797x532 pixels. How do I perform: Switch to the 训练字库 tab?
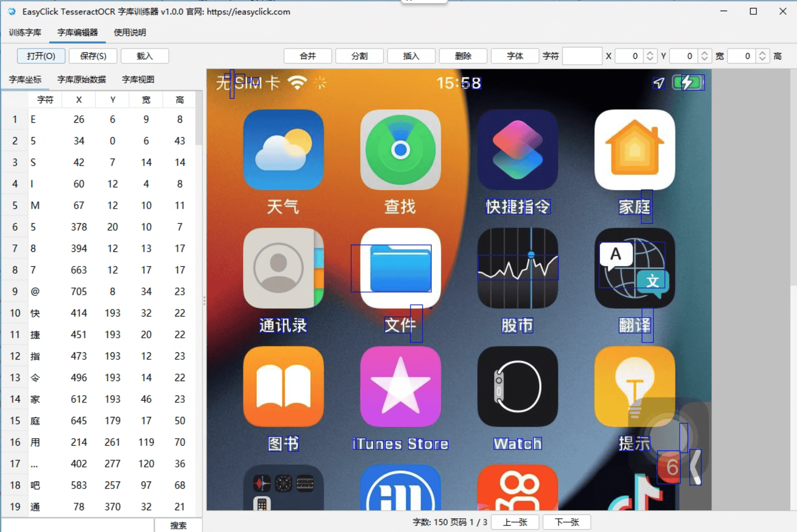coord(25,32)
